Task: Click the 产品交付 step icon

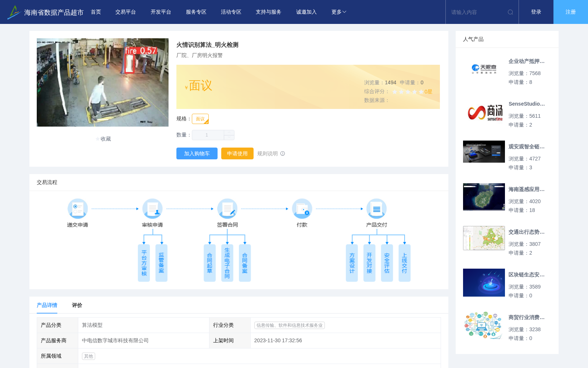Action: coord(377,209)
